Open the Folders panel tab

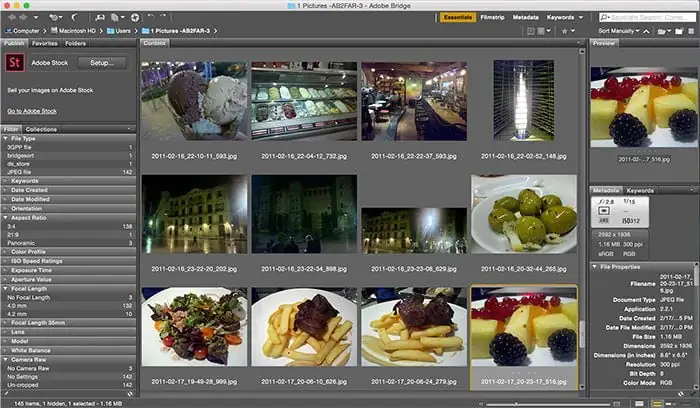pyautogui.click(x=75, y=44)
